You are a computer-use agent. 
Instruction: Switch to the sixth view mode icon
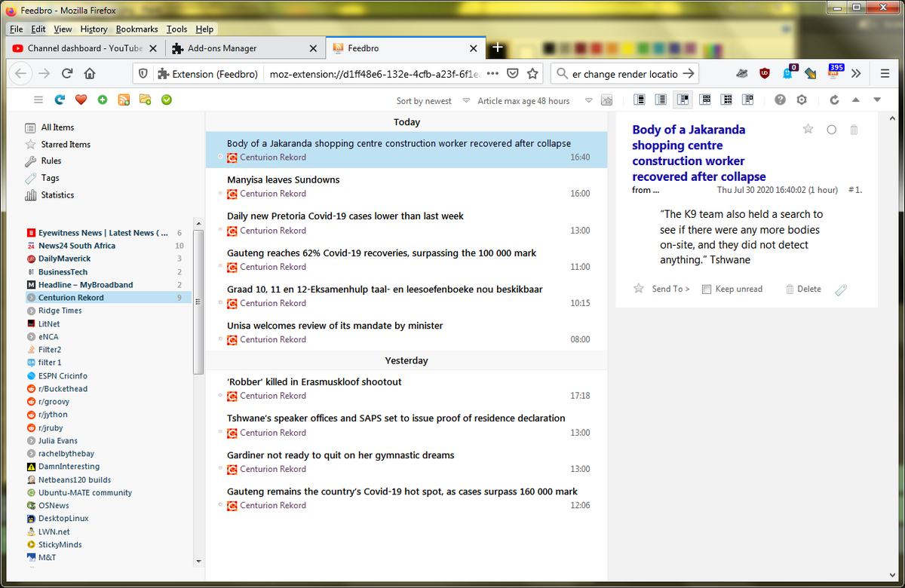click(x=748, y=100)
